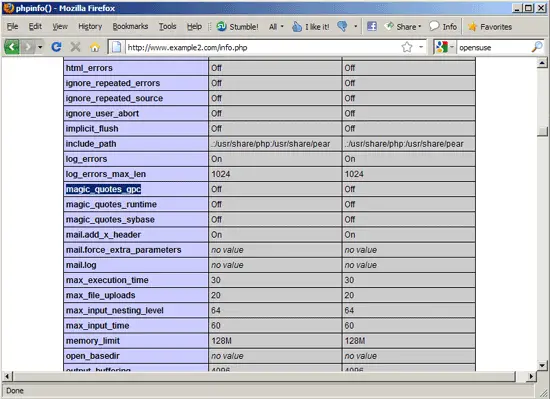This screenshot has height=399, width=550.
Task: Click the search magnifier icon
Action: pos(537,47)
